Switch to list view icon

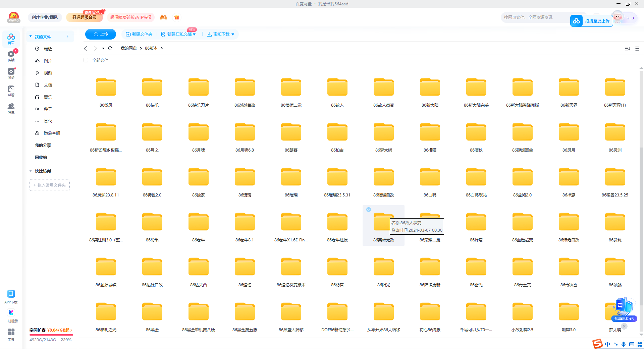(637, 49)
